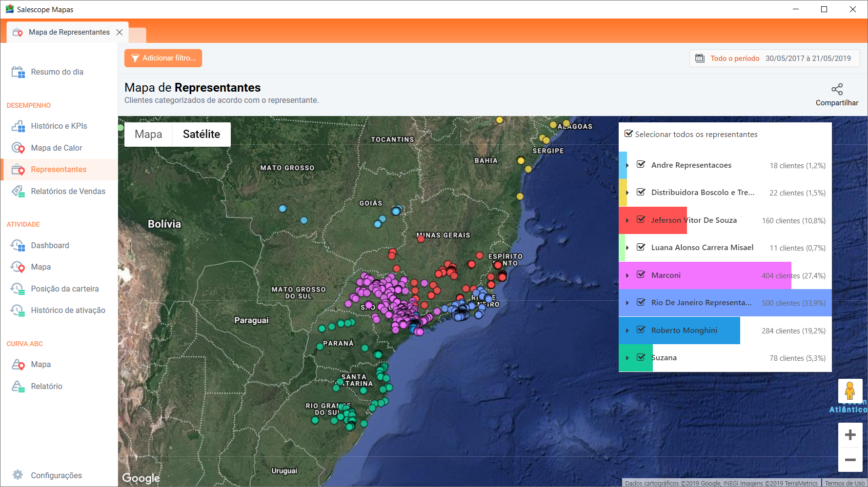Click "500 clientes (33,9%)" count text

tap(794, 303)
